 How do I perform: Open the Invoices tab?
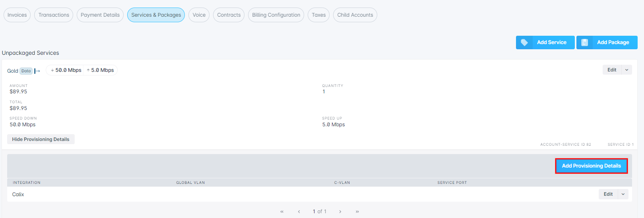17,15
